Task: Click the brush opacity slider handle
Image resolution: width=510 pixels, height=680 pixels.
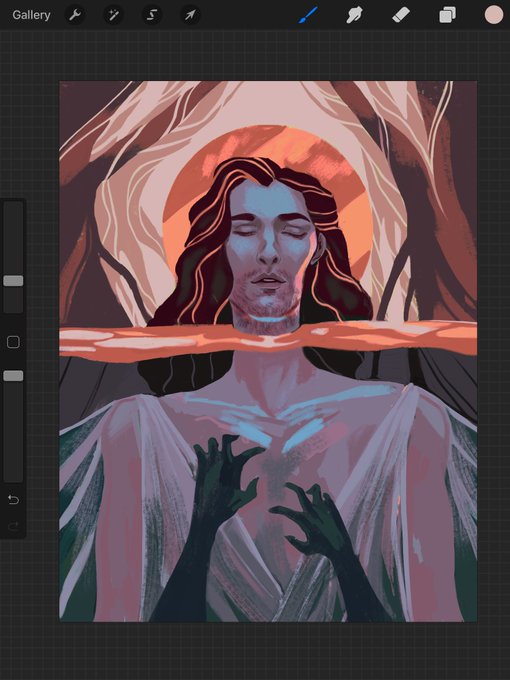Action: click(13, 376)
